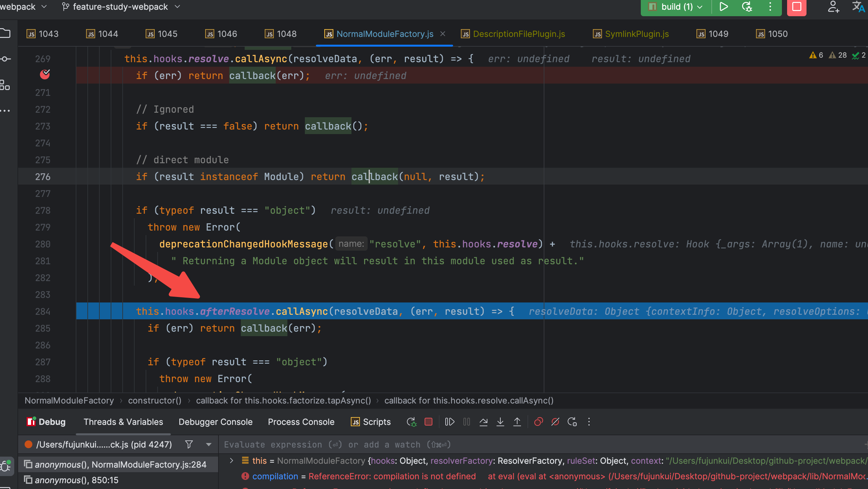The width and height of the screenshot is (868, 489).
Task: Toggle the Mute Breakpoints icon
Action: tap(555, 422)
